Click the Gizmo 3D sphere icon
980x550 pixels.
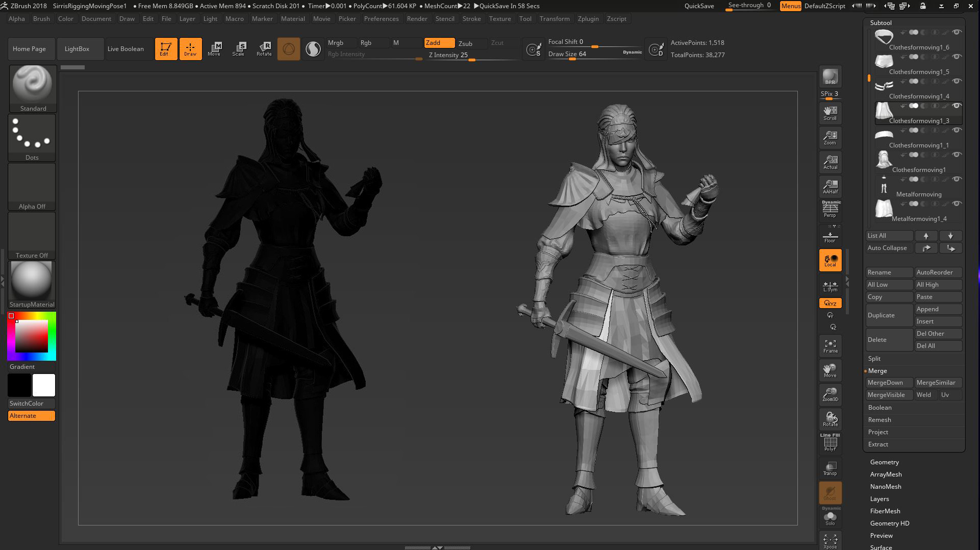(289, 49)
